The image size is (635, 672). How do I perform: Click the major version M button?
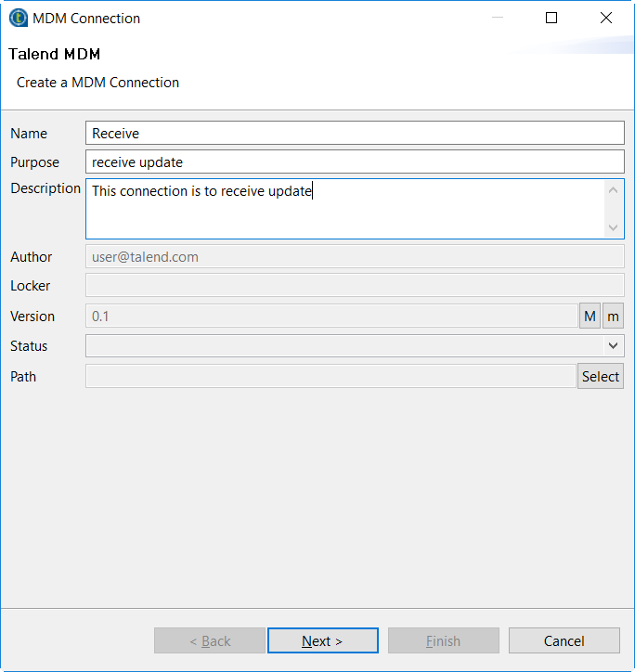pos(590,317)
